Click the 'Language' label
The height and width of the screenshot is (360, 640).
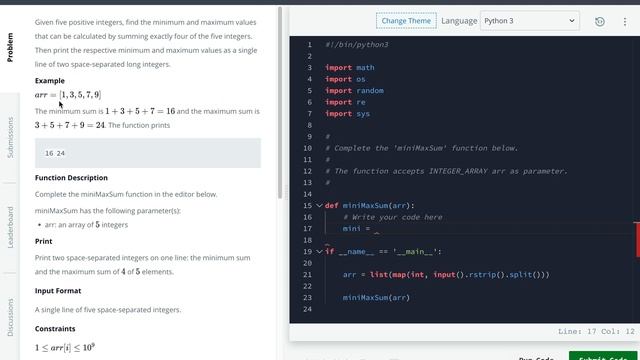[459, 21]
